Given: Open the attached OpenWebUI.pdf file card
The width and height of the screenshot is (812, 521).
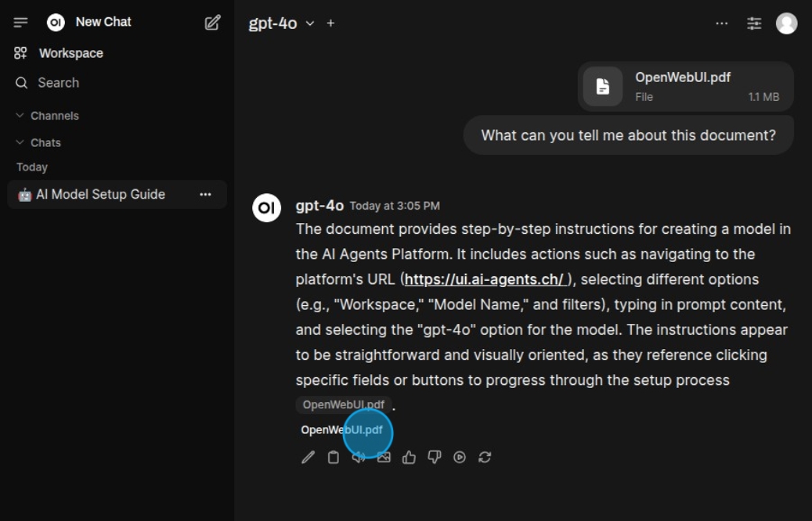Looking at the screenshot, I should tap(685, 86).
